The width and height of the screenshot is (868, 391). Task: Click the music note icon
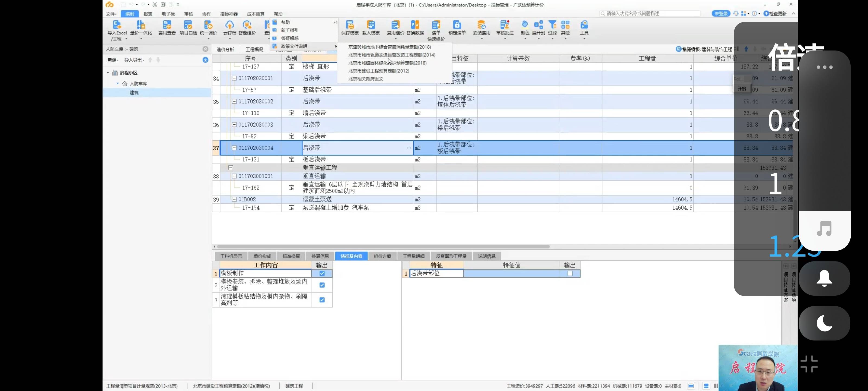[824, 229]
